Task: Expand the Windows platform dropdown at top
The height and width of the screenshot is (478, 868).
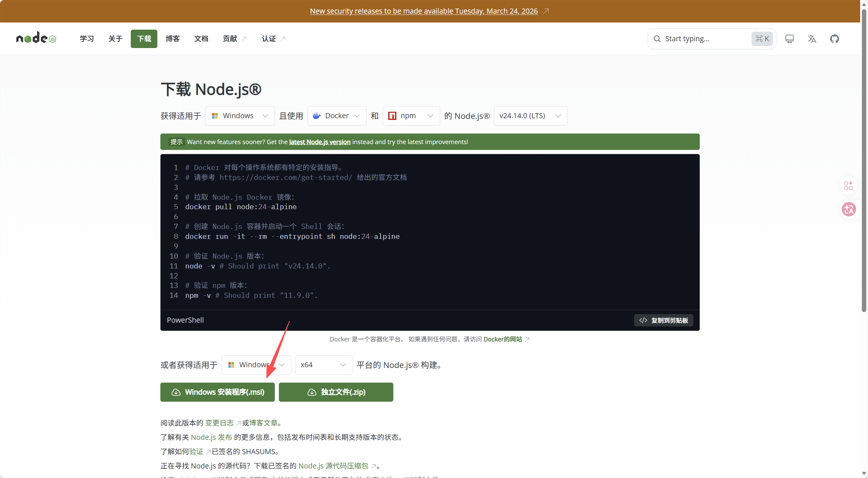Action: [x=240, y=116]
